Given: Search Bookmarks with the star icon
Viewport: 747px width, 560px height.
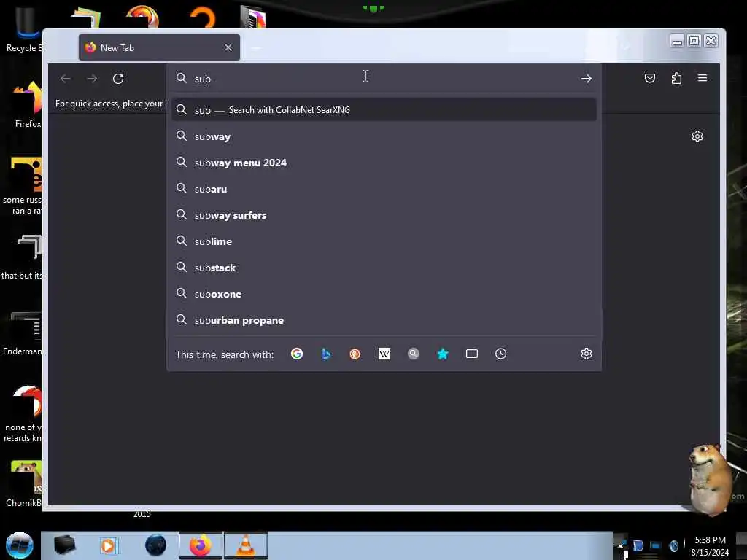Looking at the screenshot, I should [443, 354].
